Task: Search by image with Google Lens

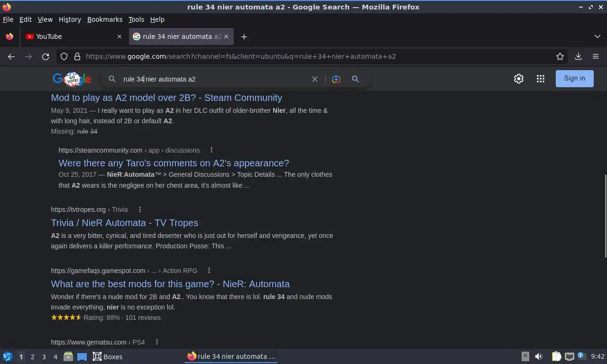Action: 336,79
